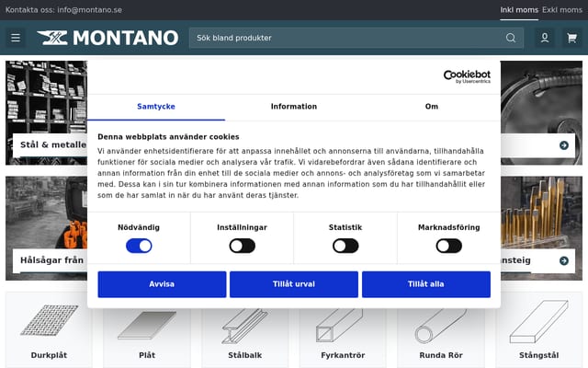Open the user account icon

[x=545, y=38]
